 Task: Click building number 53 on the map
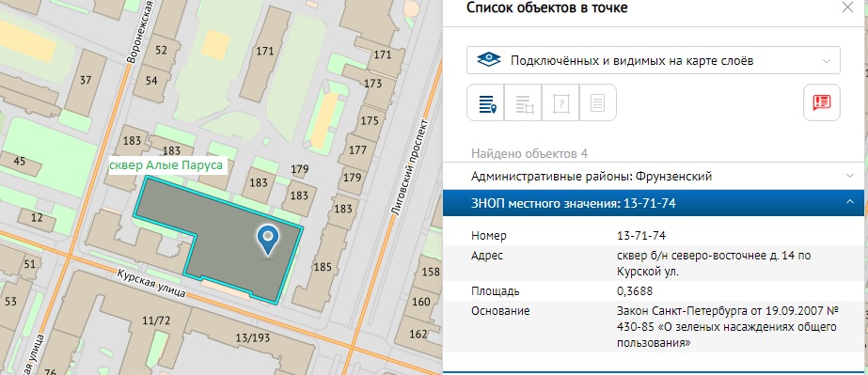10,302
